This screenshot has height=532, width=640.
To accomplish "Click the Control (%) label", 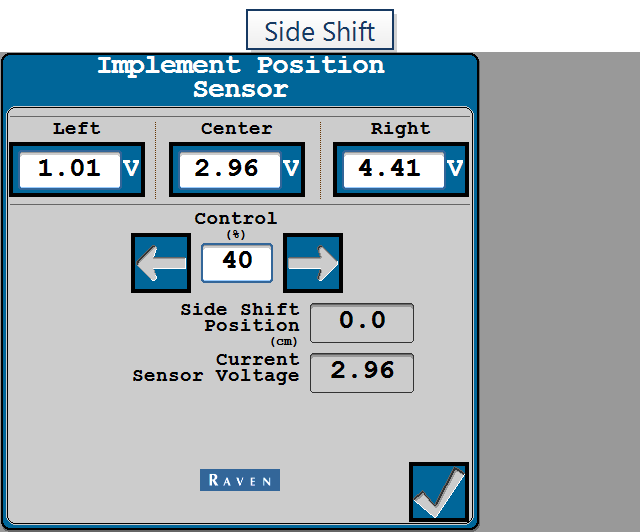I will [x=236, y=225].
